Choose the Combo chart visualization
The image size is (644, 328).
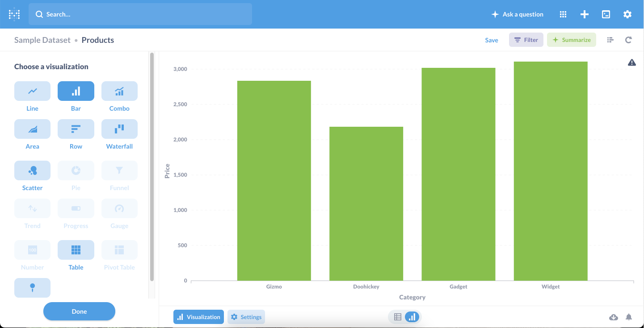click(119, 91)
